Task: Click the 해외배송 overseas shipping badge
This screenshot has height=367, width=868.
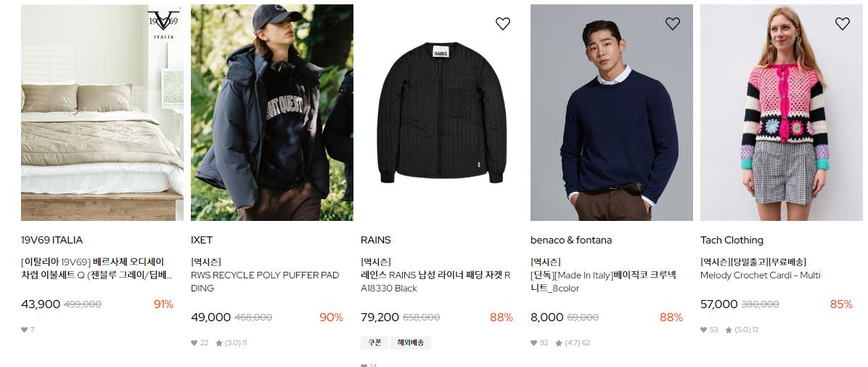Action: click(410, 343)
